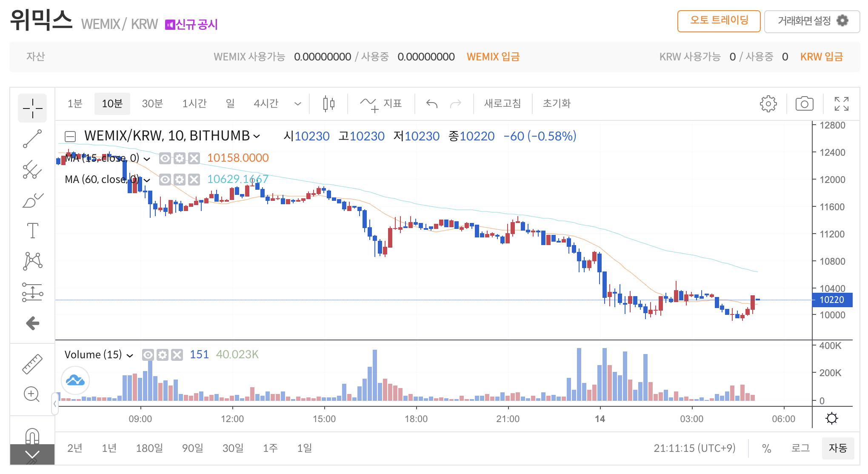Remove the MA 15 indicator
This screenshot has width=868, height=474.
tap(194, 158)
